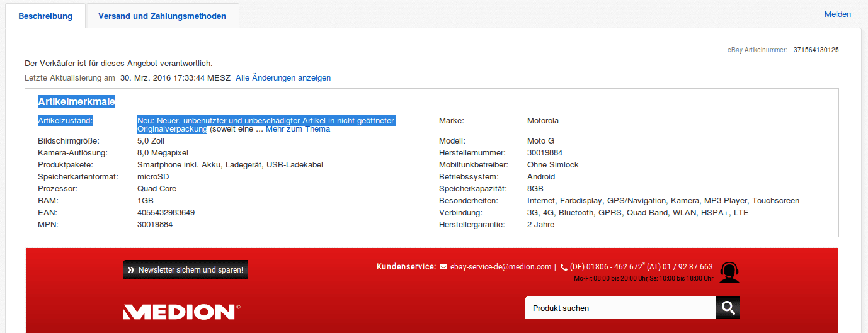Click the EAN number 4055432983649
Screen dimensions: 868x333
click(x=166, y=213)
